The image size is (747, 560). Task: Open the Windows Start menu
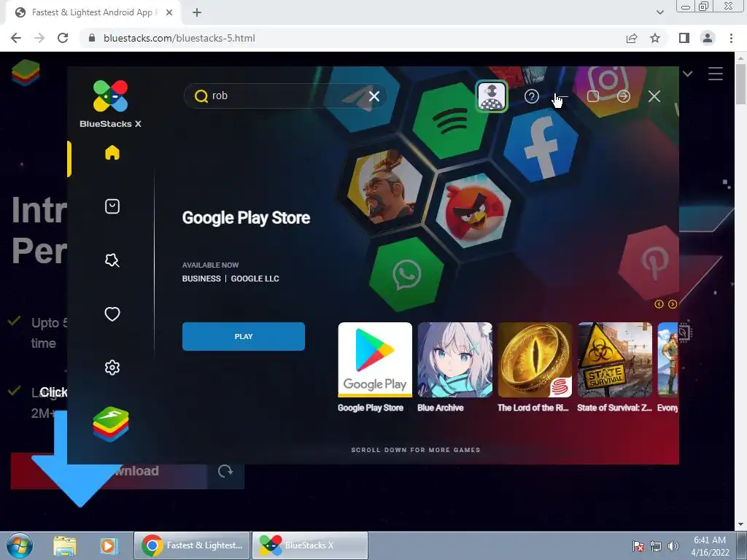click(x=20, y=545)
